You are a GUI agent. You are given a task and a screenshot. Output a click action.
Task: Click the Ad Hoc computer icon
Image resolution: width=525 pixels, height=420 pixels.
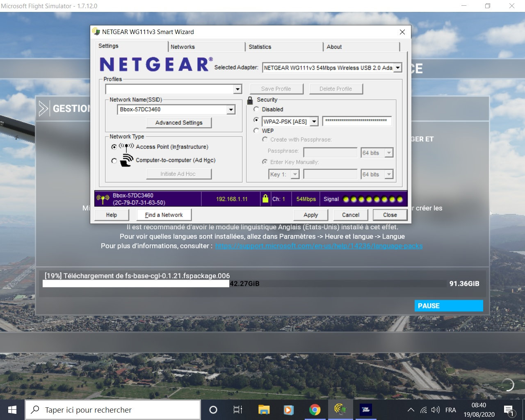point(127,160)
